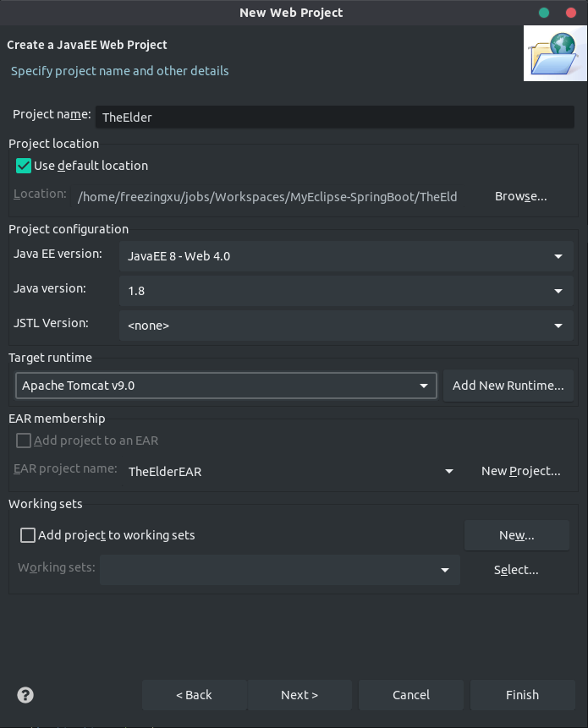Image resolution: width=588 pixels, height=728 pixels.
Task: Click Add New Runtime... button
Action: pyautogui.click(x=508, y=386)
